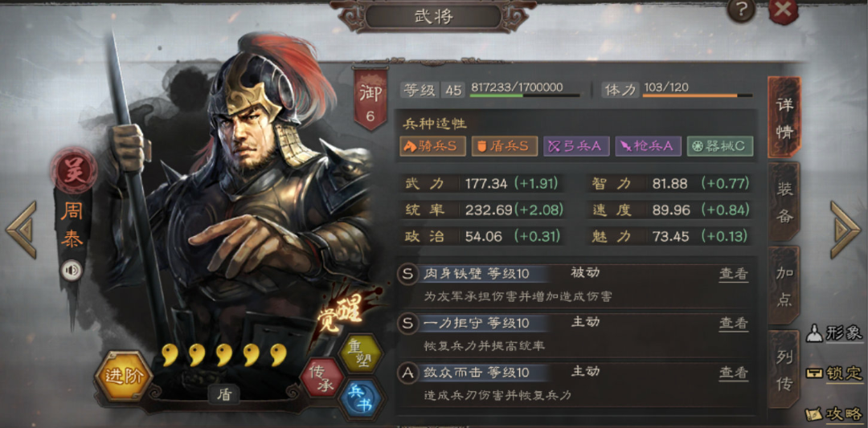The image size is (868, 428).
Task: Select the 骑兵S troop type badge
Action: tap(433, 146)
